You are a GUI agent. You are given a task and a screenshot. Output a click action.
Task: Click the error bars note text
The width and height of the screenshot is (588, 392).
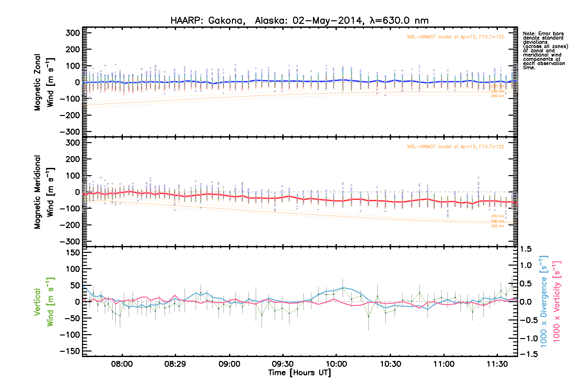pyautogui.click(x=545, y=50)
